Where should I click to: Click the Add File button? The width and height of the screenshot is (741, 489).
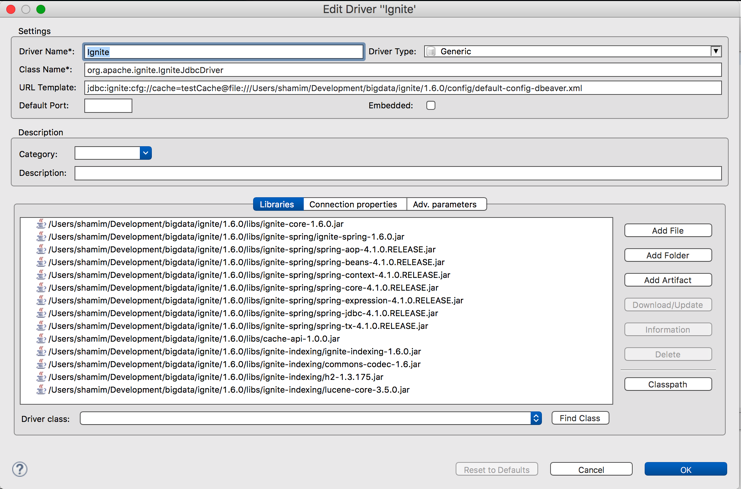[x=668, y=231]
